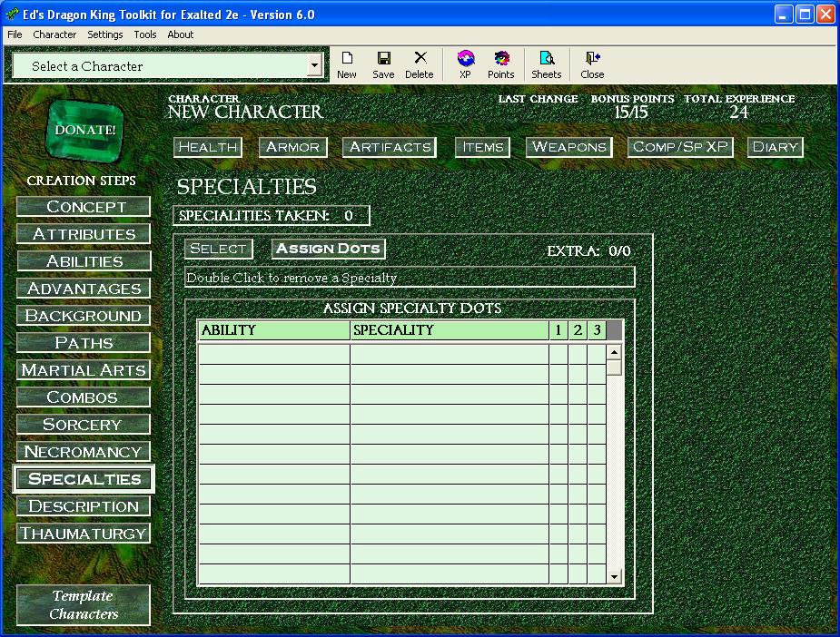The width and height of the screenshot is (840, 637).
Task: Open the Diary section
Action: click(x=776, y=147)
